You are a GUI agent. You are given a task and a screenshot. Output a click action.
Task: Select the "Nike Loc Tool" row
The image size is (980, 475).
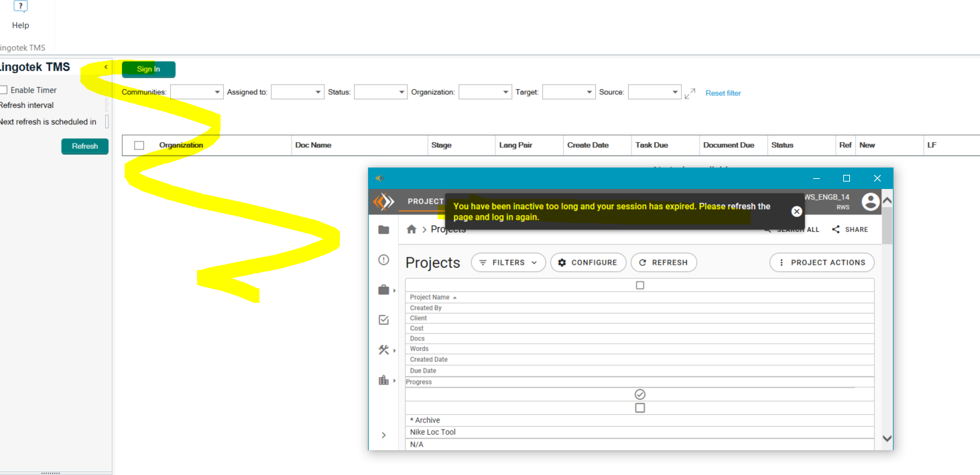click(639, 432)
